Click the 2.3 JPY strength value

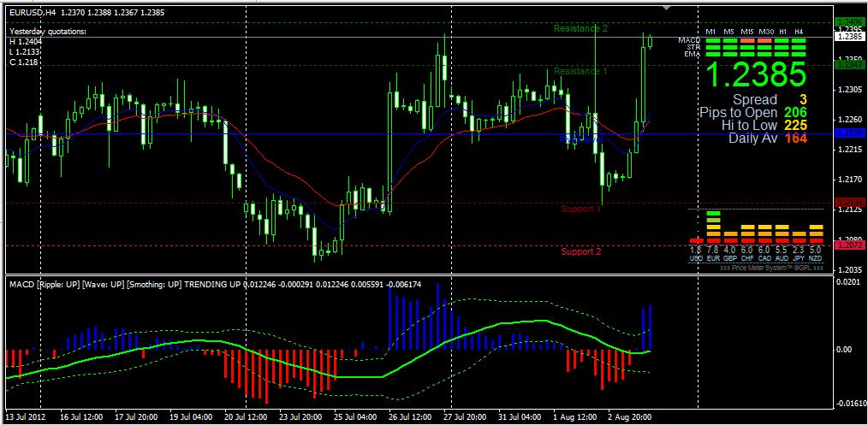[x=799, y=250]
